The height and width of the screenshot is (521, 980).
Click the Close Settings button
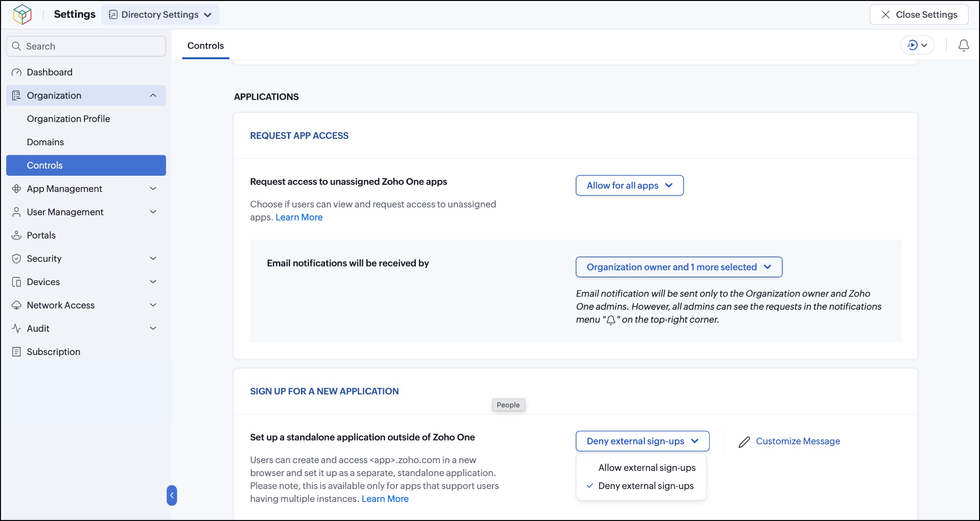pyautogui.click(x=919, y=14)
